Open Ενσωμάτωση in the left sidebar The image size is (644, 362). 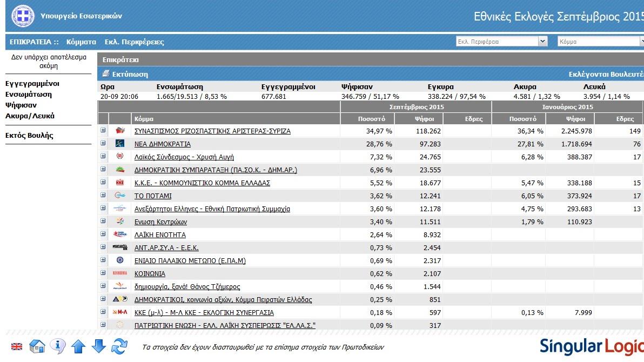tap(28, 94)
